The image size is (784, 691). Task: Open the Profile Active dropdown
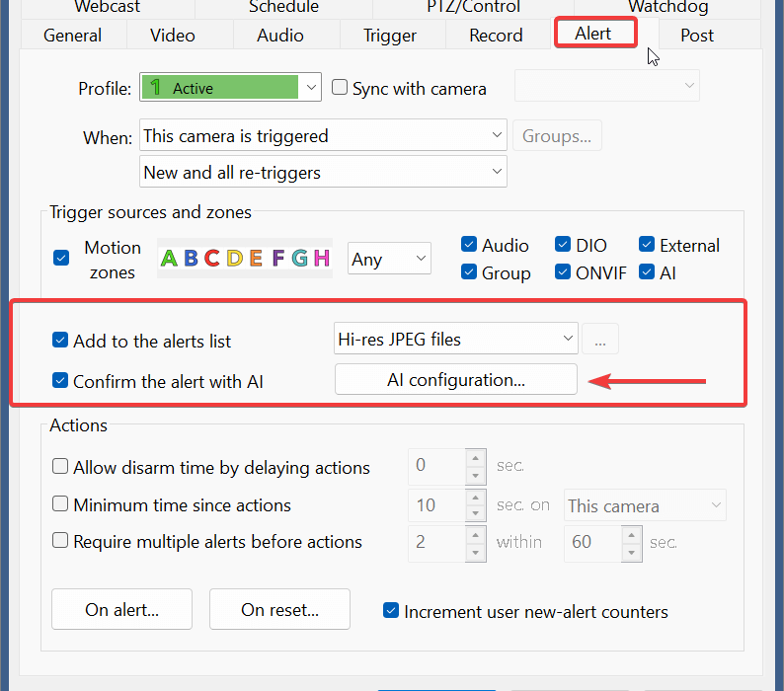pos(230,88)
